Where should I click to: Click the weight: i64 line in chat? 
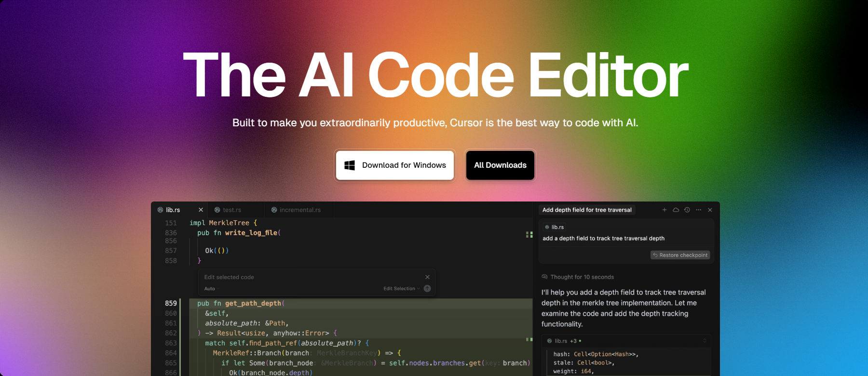[x=573, y=371]
